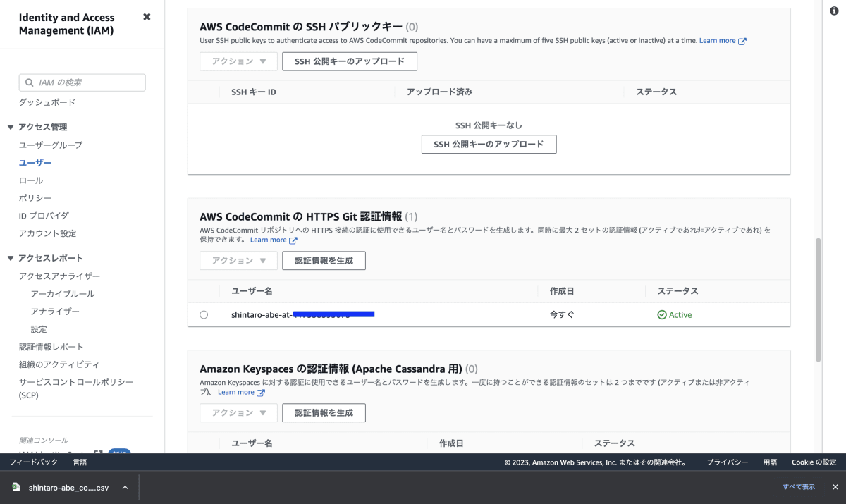
Task: Open サービスコントロールポリシー (SCP)
Action: pyautogui.click(x=76, y=388)
